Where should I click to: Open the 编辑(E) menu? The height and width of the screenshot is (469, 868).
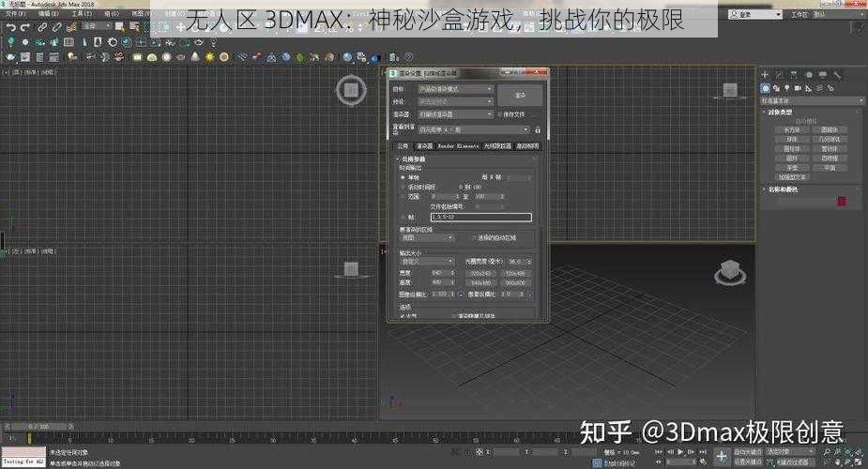click(x=48, y=13)
